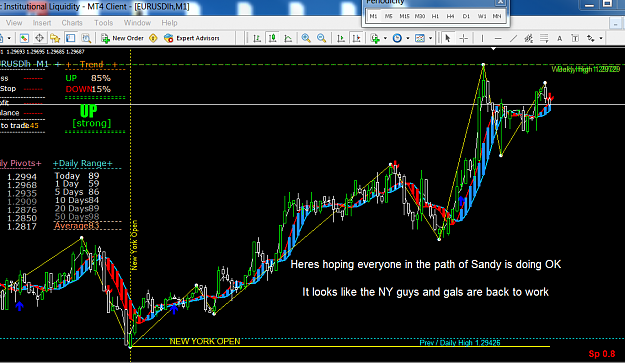The height and width of the screenshot is (363, 625).
Task: Select the W1 timeframe in Periodicity
Action: click(x=482, y=16)
